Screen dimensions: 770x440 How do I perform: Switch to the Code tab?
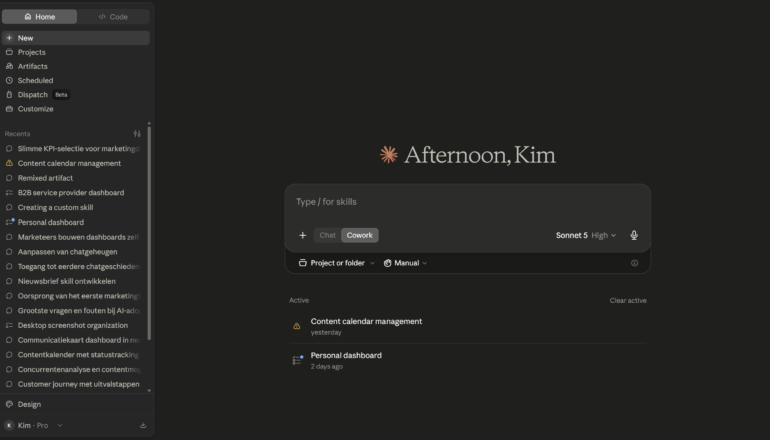(x=113, y=17)
